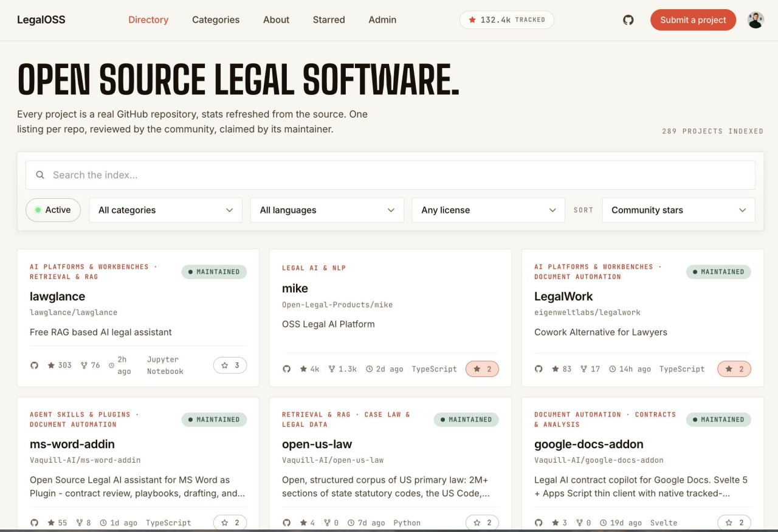The image size is (778, 532).
Task: Open the GitHub icon in the header
Action: (x=628, y=20)
